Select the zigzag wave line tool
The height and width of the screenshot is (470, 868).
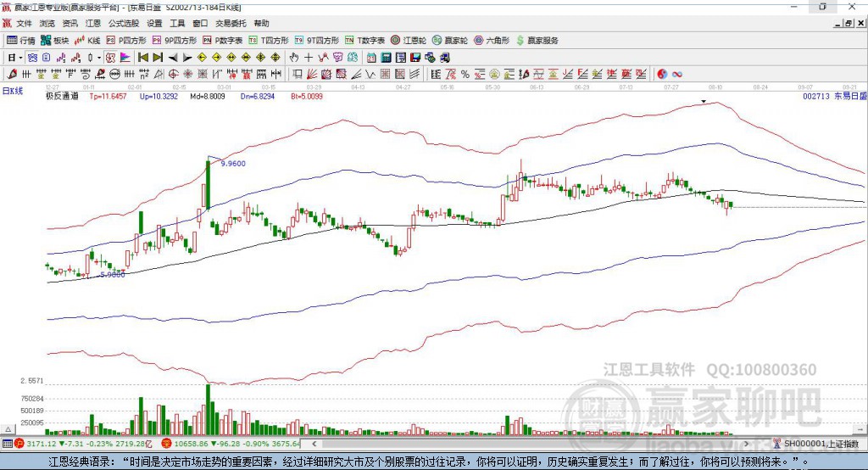[370, 74]
